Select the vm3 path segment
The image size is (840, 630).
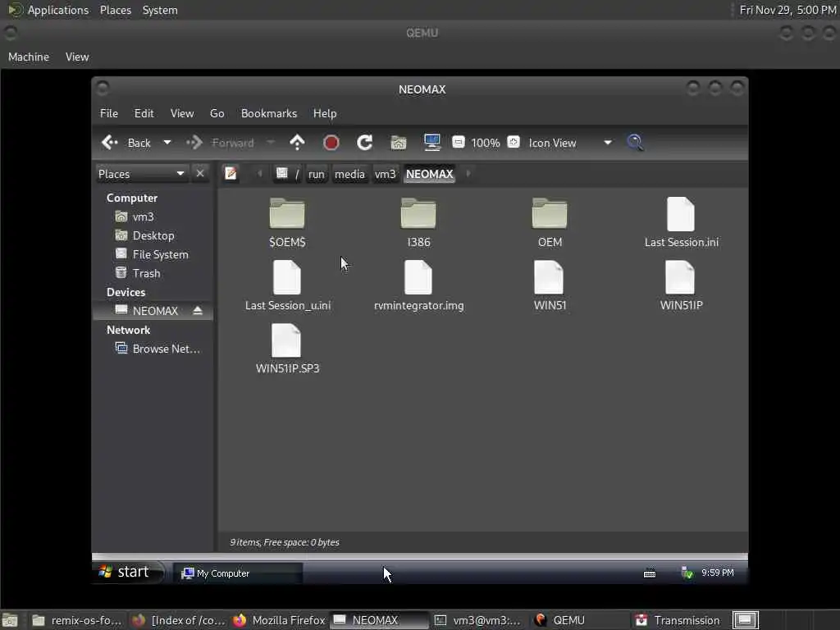tap(386, 174)
